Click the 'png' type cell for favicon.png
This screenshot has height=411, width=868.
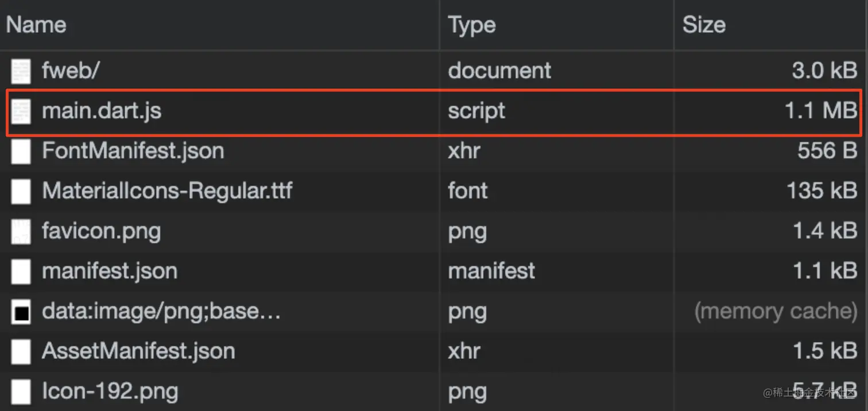(467, 231)
